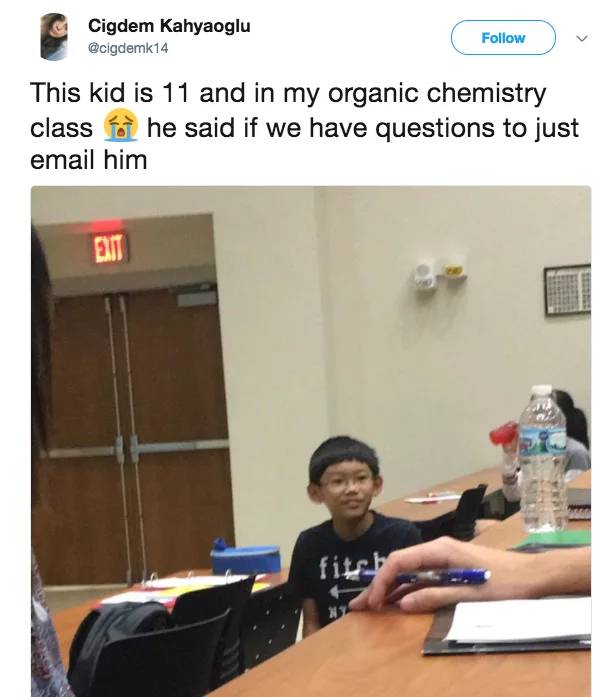Click the red EXIT sign in photo
The height and width of the screenshot is (697, 611).
pos(109,248)
